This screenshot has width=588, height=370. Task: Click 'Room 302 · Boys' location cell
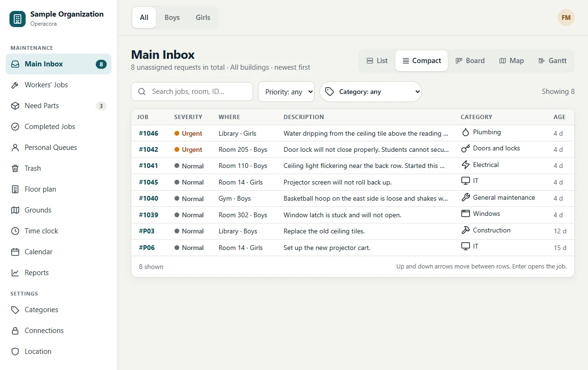243,215
